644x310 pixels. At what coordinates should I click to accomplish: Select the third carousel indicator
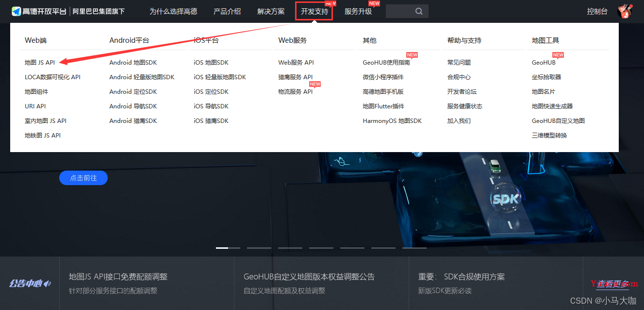290,248
